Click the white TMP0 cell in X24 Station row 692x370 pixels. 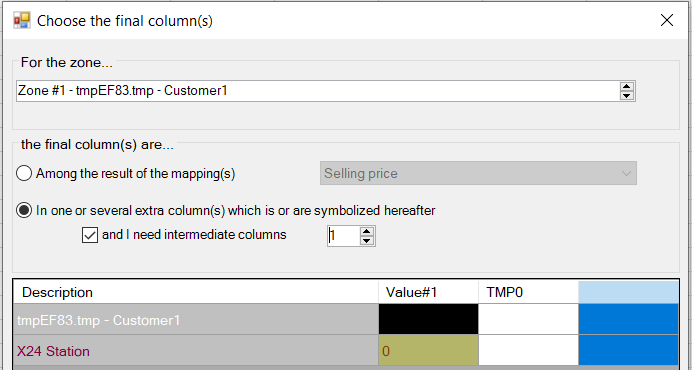(528, 350)
